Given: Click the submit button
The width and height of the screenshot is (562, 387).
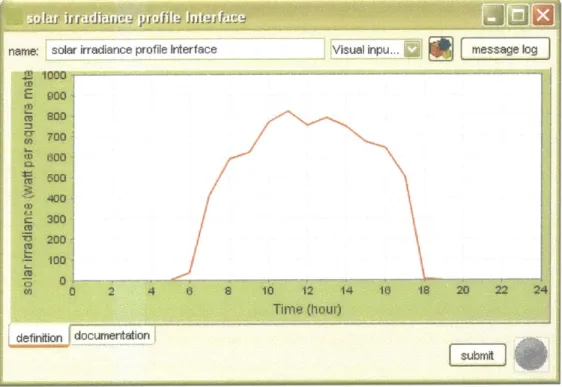Looking at the screenshot, I should 477,355.
